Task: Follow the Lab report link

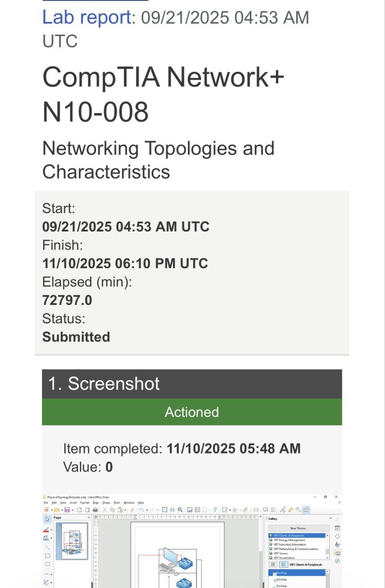Action: tap(87, 17)
